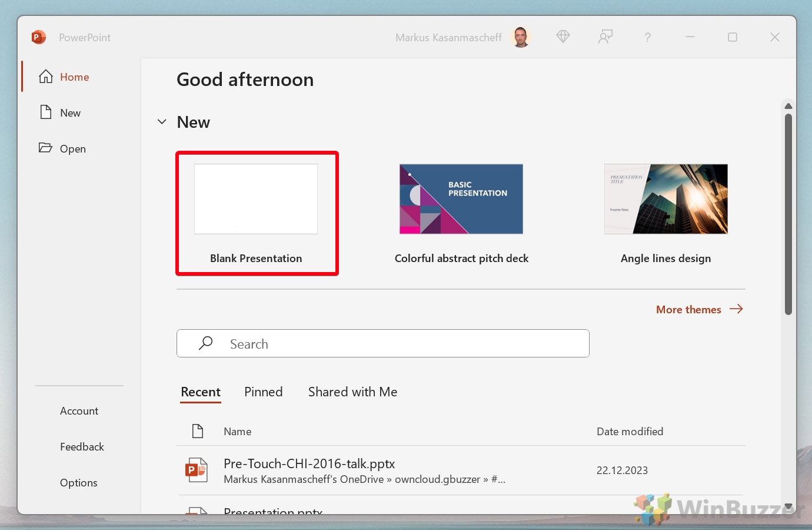812x530 pixels.
Task: Click the Blank Presentation label
Action: click(x=256, y=259)
